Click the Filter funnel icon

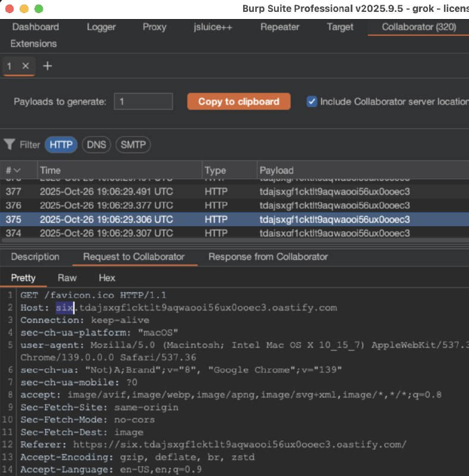(10, 145)
